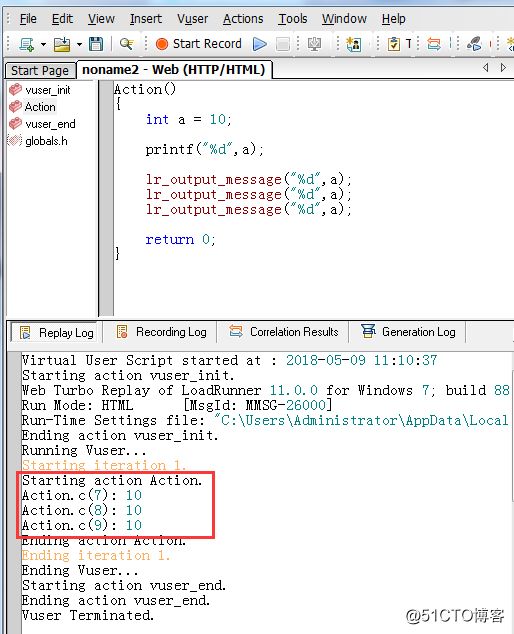Click the orange correlation arrows toolbar icon

click(434, 44)
